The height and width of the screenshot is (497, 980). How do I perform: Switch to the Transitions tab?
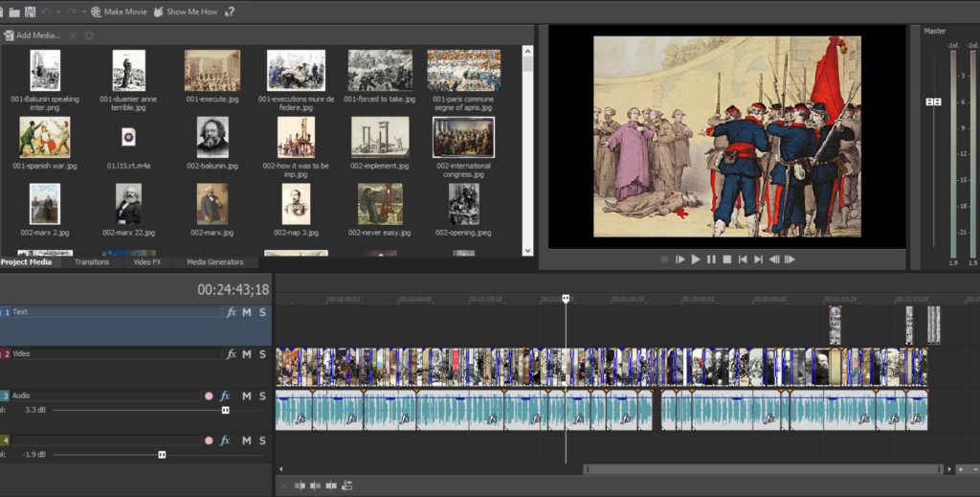tap(92, 262)
